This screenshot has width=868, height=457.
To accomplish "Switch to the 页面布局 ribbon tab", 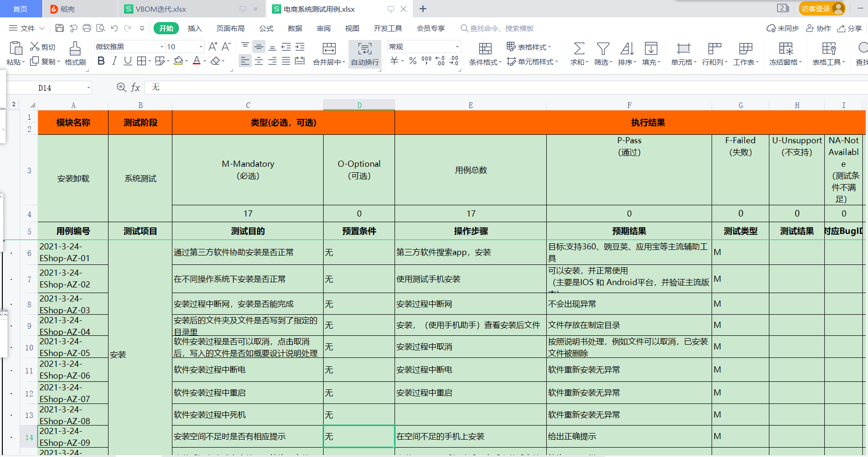I will click(230, 28).
